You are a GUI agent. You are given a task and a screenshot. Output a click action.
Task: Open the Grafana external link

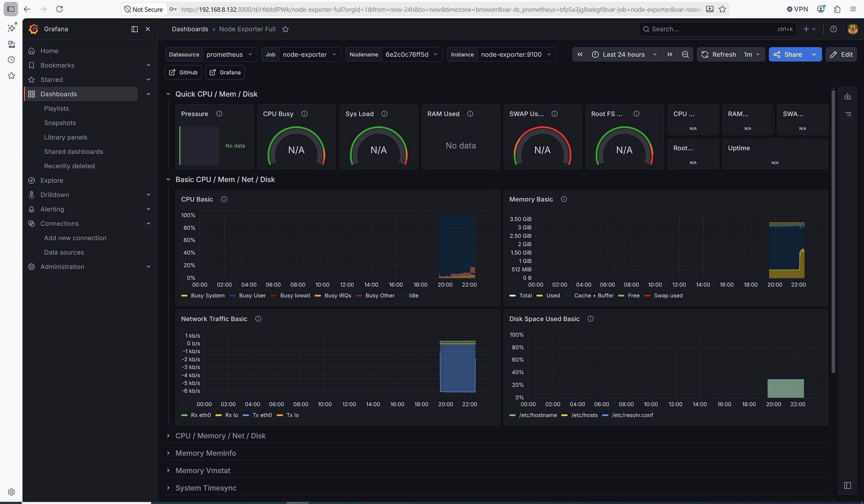click(x=225, y=72)
